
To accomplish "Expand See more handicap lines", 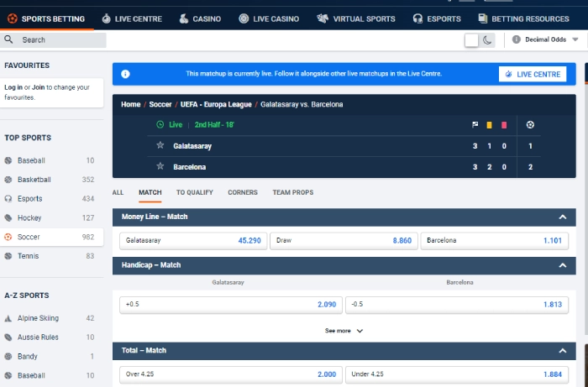I will (344, 331).
